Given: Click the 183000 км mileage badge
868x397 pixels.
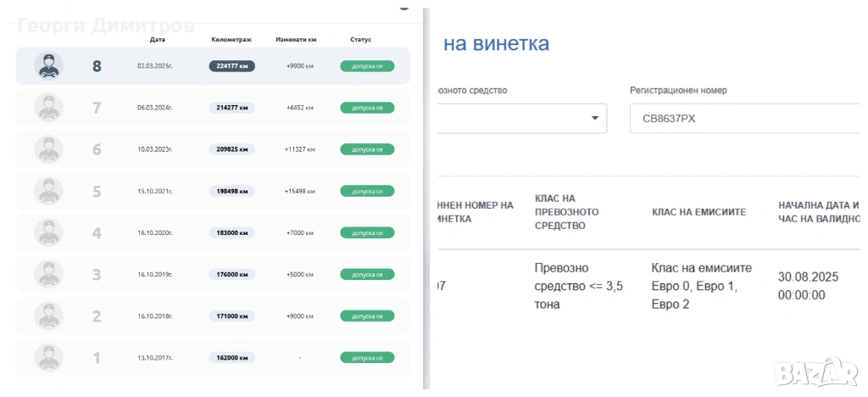Looking at the screenshot, I should (x=232, y=232).
